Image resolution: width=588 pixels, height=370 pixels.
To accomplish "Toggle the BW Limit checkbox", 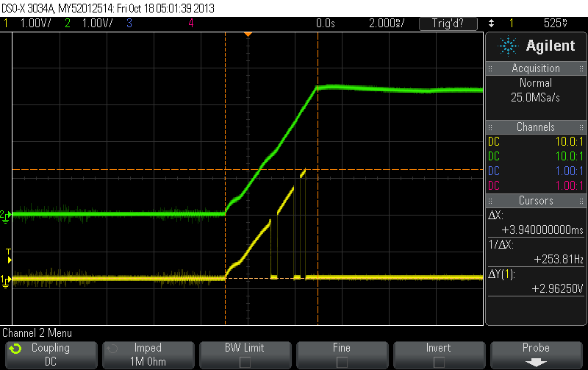I will [x=245, y=362].
